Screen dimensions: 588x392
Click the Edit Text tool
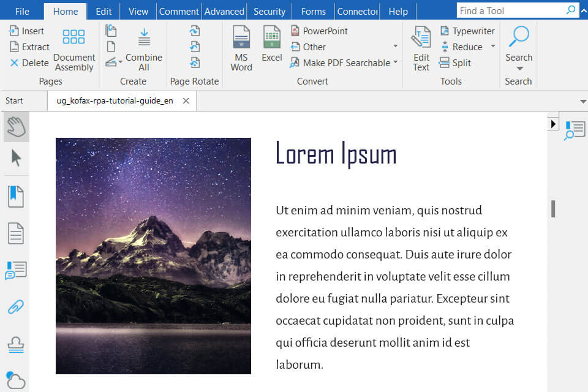(x=421, y=48)
